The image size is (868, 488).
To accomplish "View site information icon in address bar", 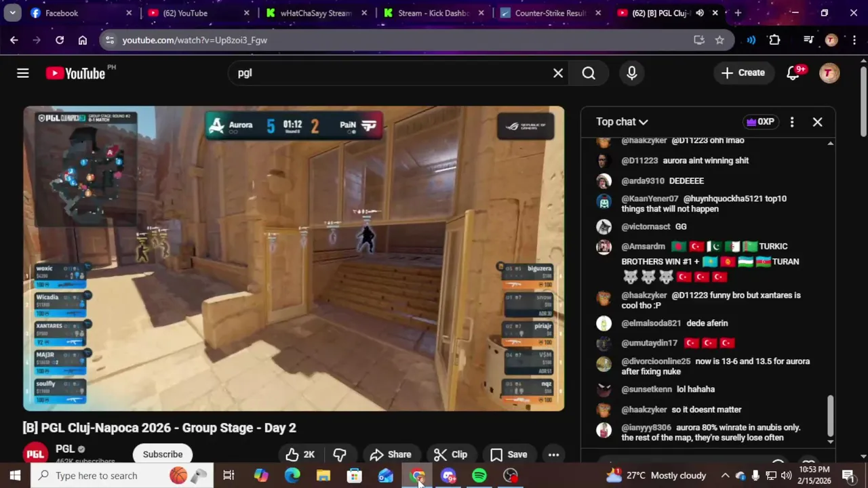I will [111, 40].
